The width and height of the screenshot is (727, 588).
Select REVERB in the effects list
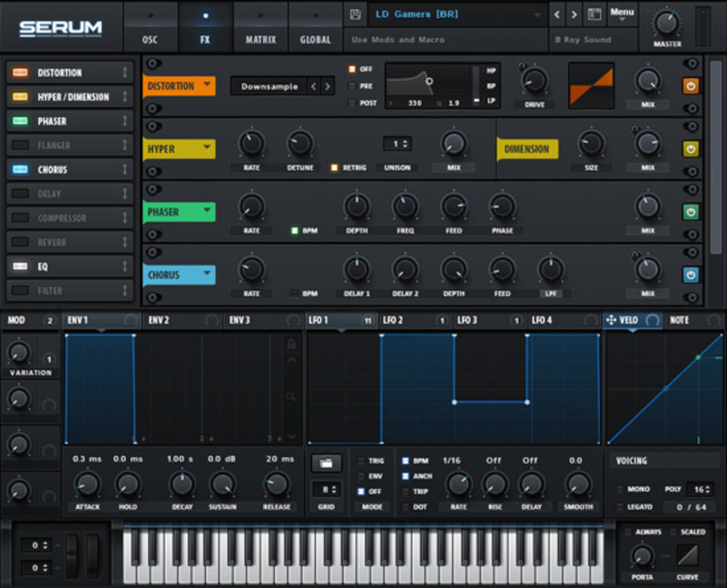tap(70, 242)
